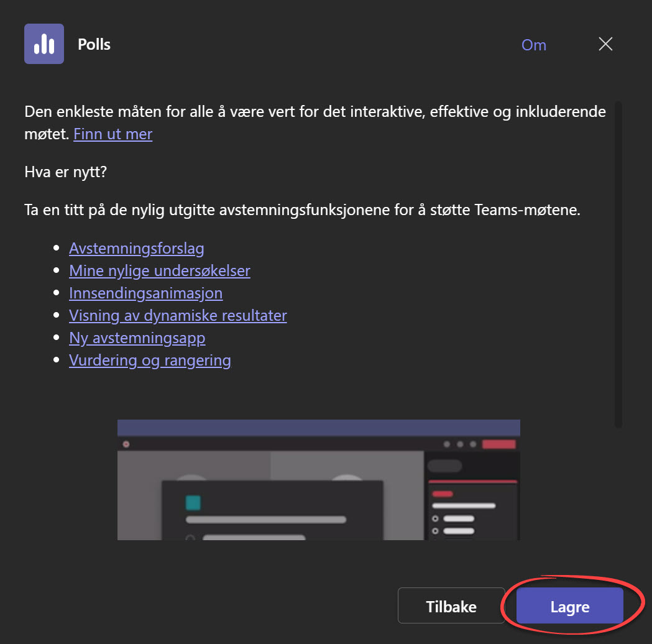Click the scrollbar on the right edge

(617, 261)
